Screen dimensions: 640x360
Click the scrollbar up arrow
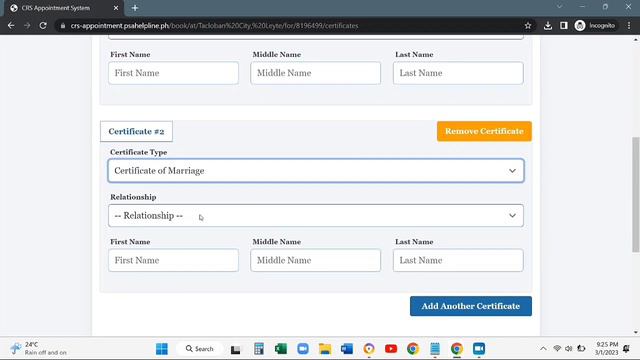click(636, 40)
